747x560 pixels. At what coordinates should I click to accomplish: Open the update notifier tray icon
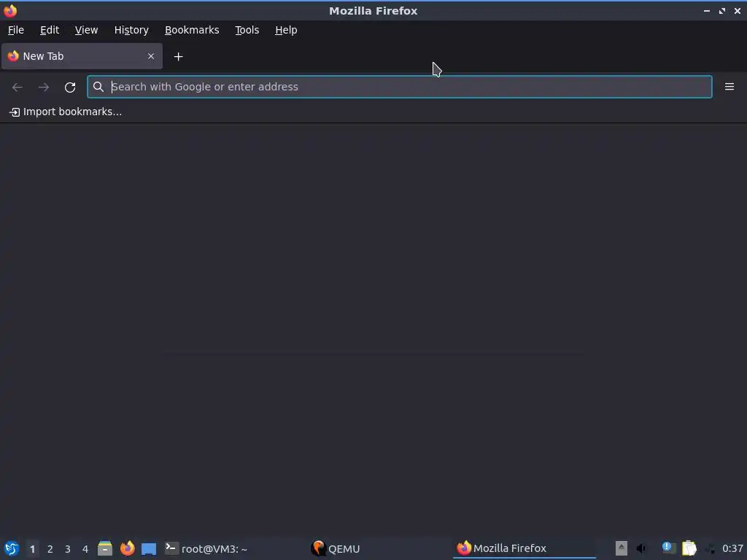click(x=668, y=548)
